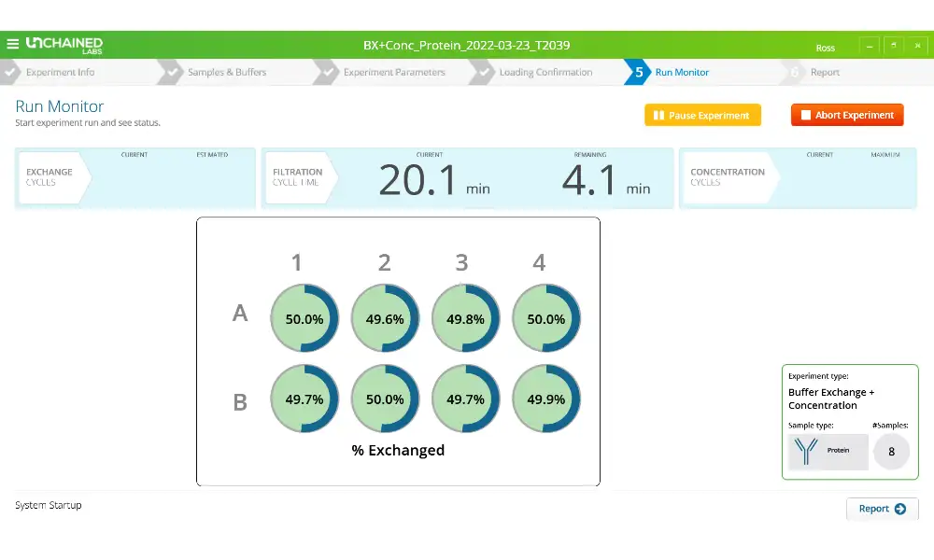Viewport: 934px width, 560px height.
Task: Click well B4 showing 49.9%
Action: pos(545,399)
